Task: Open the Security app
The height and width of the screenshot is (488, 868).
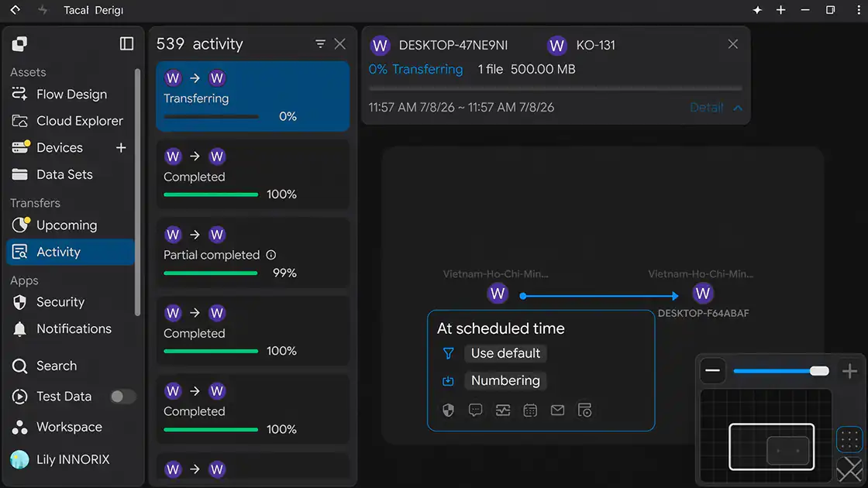Action: 71,302
